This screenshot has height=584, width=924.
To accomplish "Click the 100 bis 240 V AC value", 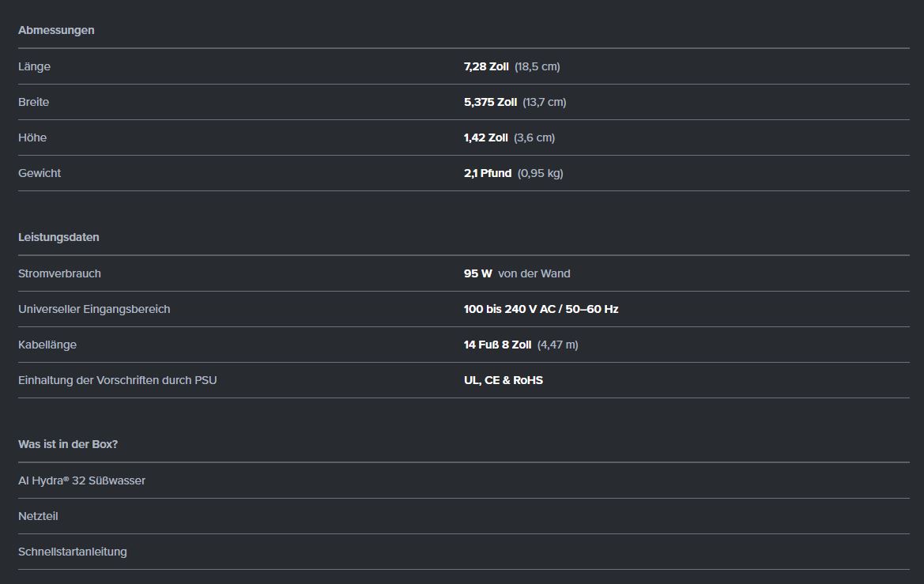I will pyautogui.click(x=541, y=309).
